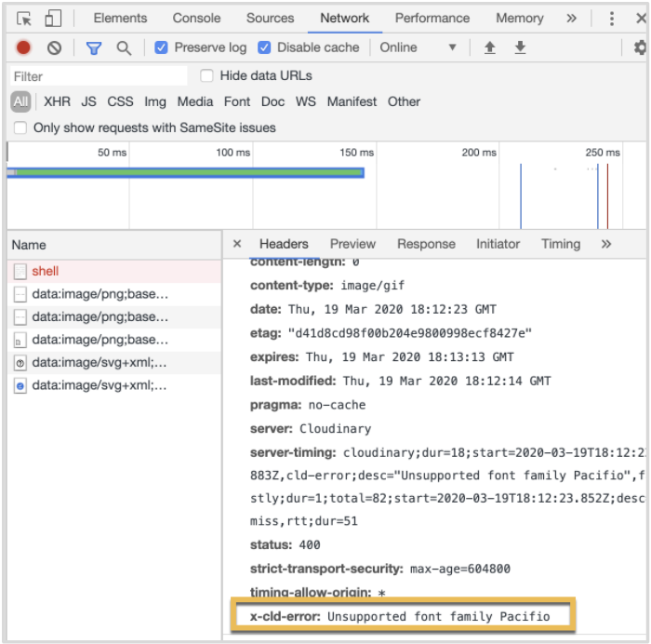651x644 pixels.
Task: Open the Preview detail tab
Action: click(x=352, y=244)
